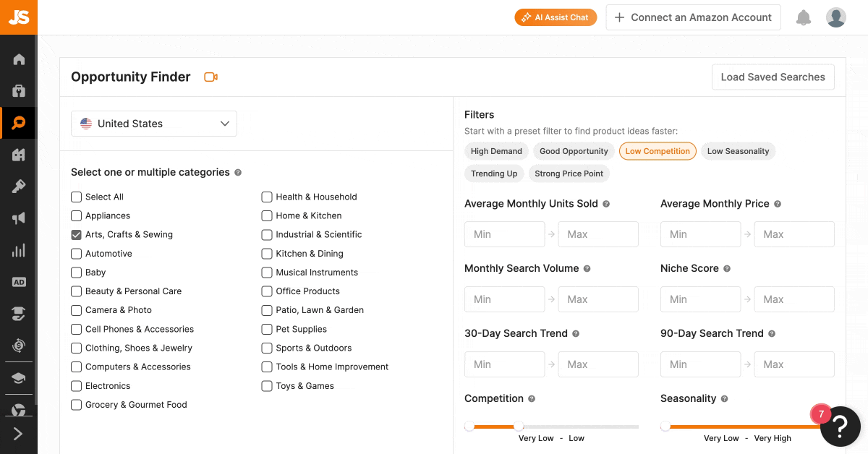Check the Electronics category
The height and width of the screenshot is (454, 868).
coord(76,386)
